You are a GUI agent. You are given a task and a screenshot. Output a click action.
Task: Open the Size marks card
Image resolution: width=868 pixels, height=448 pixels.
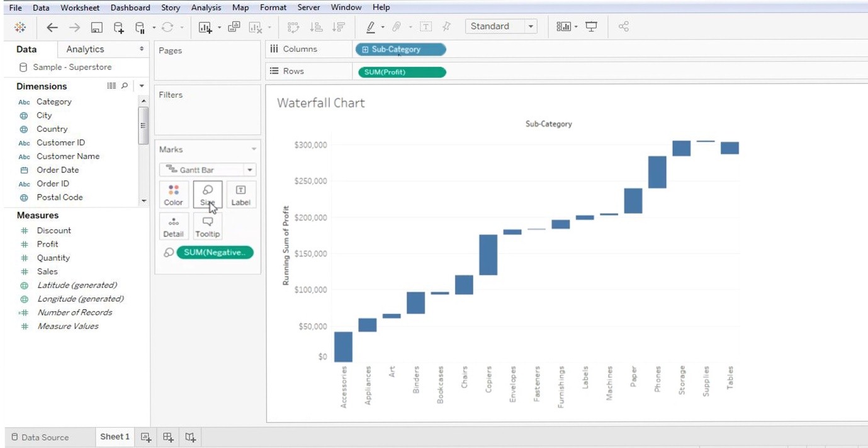click(208, 195)
